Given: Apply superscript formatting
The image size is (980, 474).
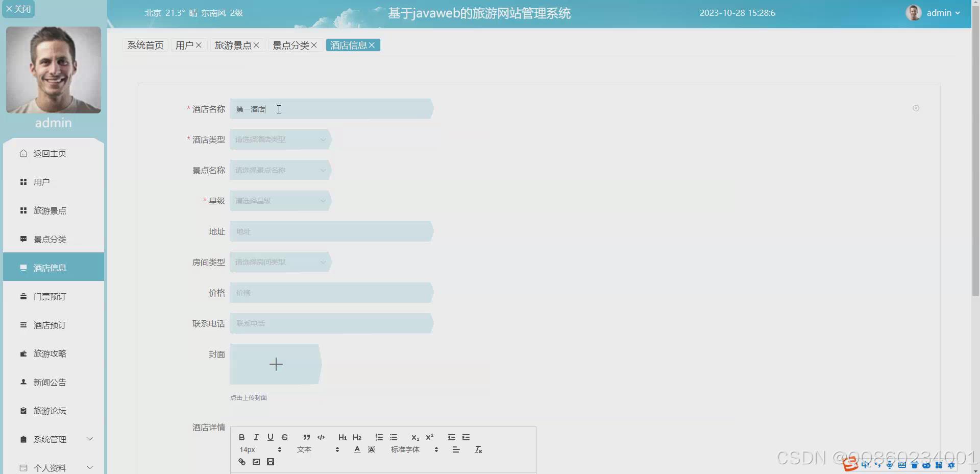Looking at the screenshot, I should (x=430, y=437).
